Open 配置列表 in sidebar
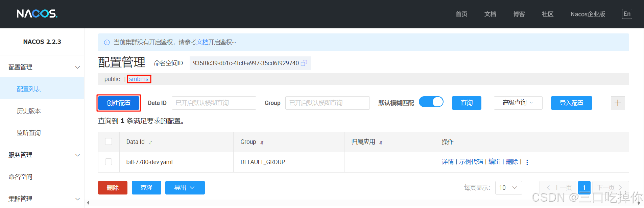This screenshot has height=208, width=644. click(x=42, y=89)
